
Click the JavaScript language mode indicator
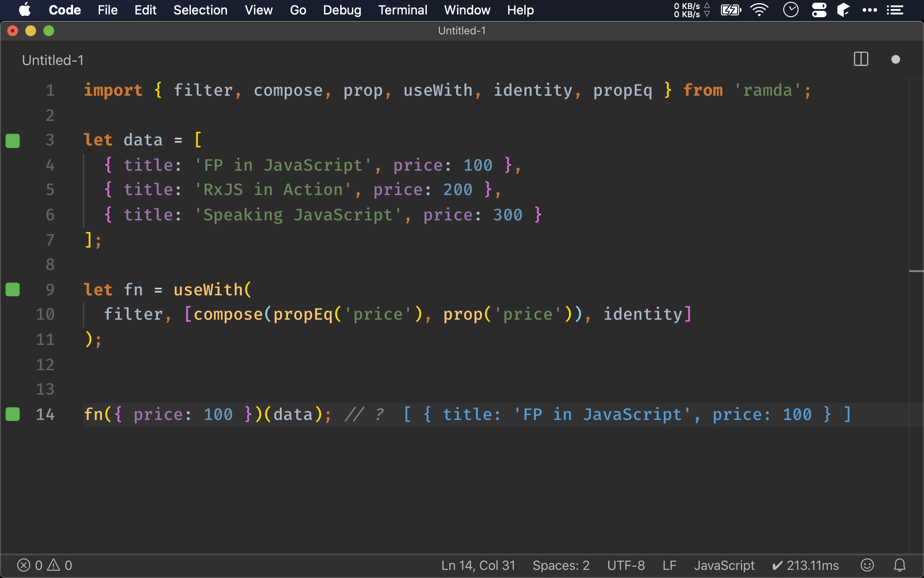click(x=725, y=565)
